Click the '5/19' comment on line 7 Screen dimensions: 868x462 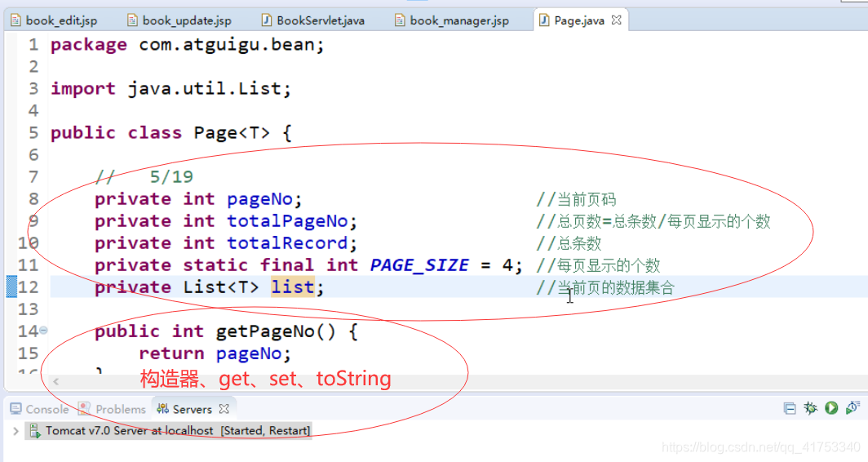tap(171, 176)
